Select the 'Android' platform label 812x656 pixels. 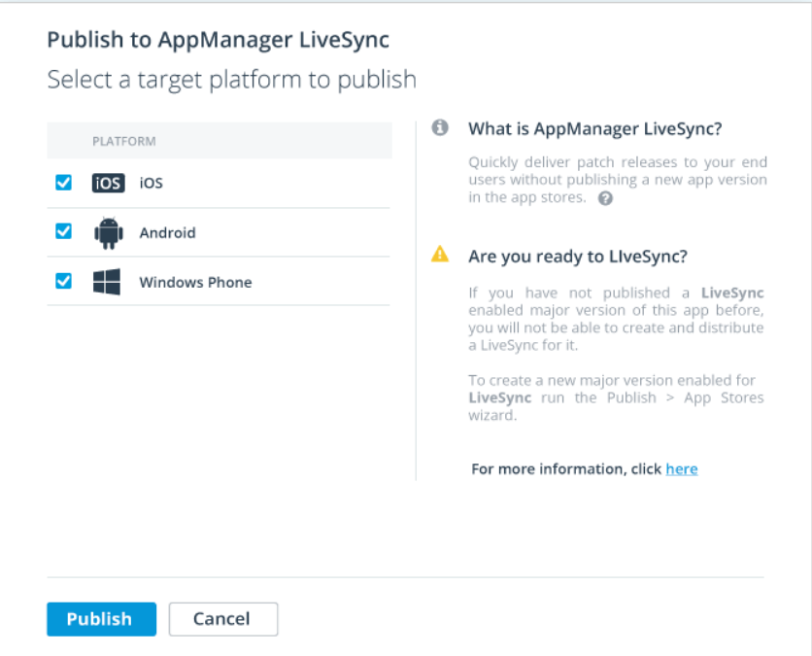point(168,232)
